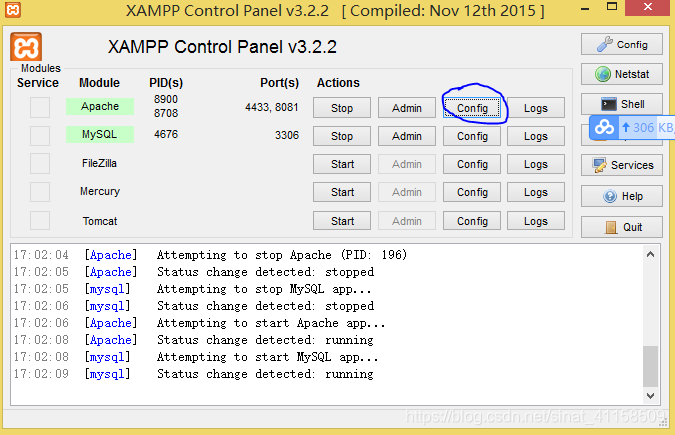This screenshot has width=675, height=435.
Task: Toggle the FileZilla service checkbox
Action: [40, 164]
